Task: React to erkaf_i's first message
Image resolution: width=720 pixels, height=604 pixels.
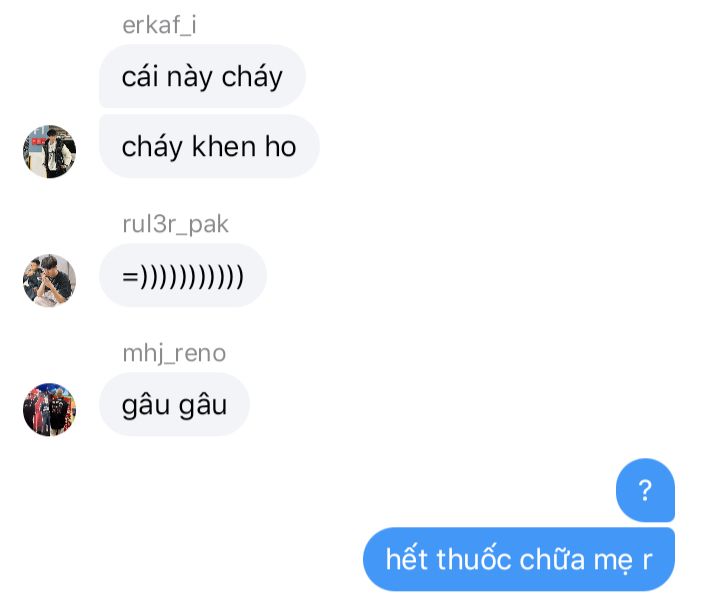Action: [x=202, y=76]
